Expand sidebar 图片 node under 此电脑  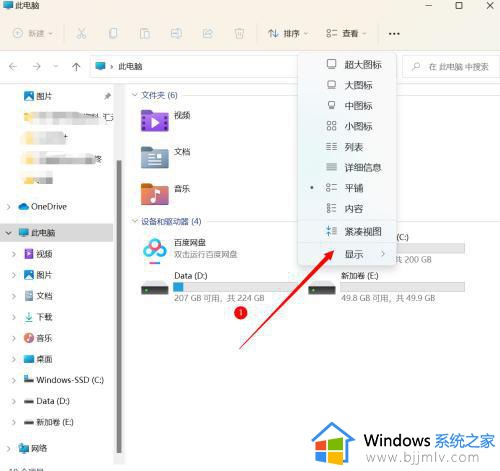(14, 275)
